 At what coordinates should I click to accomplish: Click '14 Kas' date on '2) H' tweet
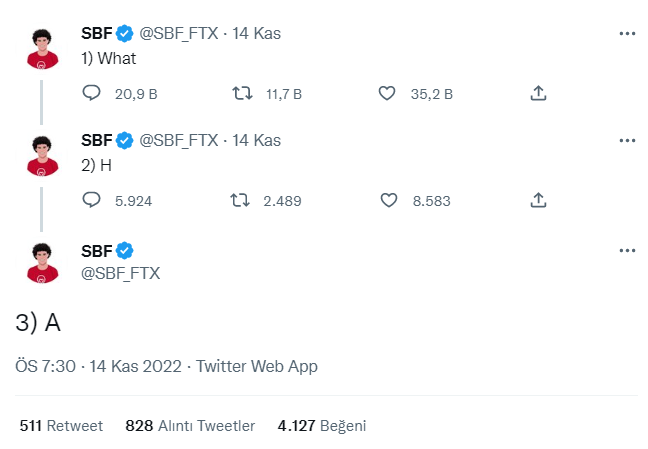pyautogui.click(x=257, y=140)
